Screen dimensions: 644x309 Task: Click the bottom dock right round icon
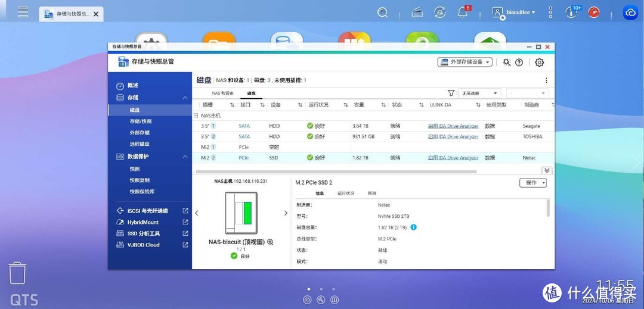[335, 300]
